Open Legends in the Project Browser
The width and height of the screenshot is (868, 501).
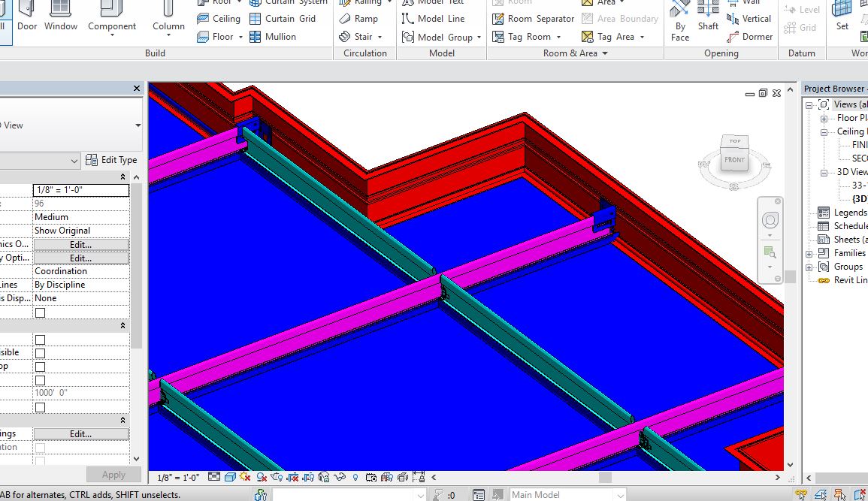[849, 213]
